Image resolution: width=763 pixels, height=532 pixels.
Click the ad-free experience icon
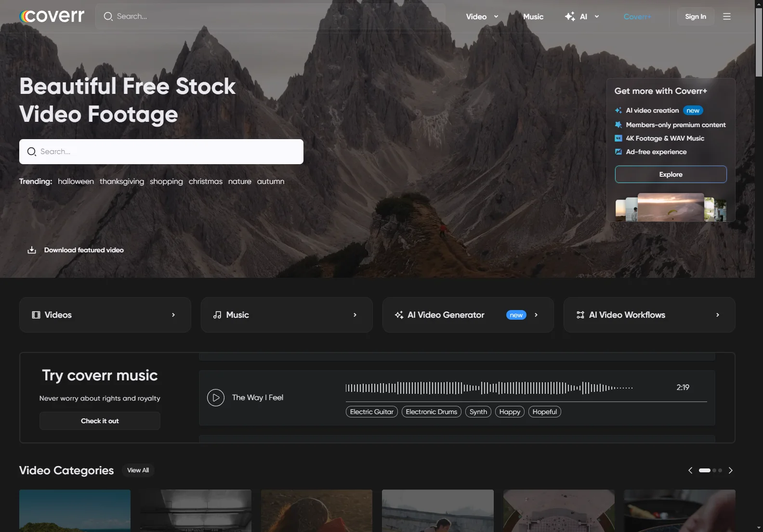[x=618, y=152]
